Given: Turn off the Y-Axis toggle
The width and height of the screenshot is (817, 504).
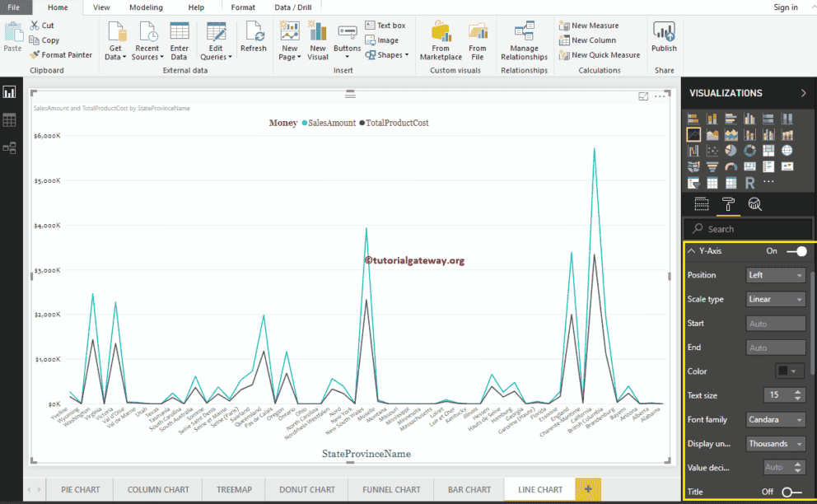Looking at the screenshot, I should click(x=796, y=251).
